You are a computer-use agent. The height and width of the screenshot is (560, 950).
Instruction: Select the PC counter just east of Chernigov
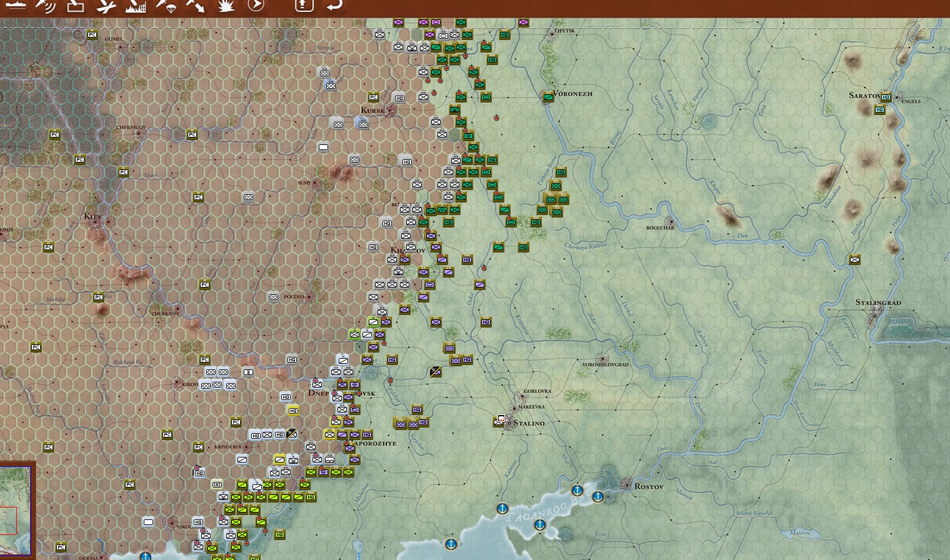click(192, 134)
